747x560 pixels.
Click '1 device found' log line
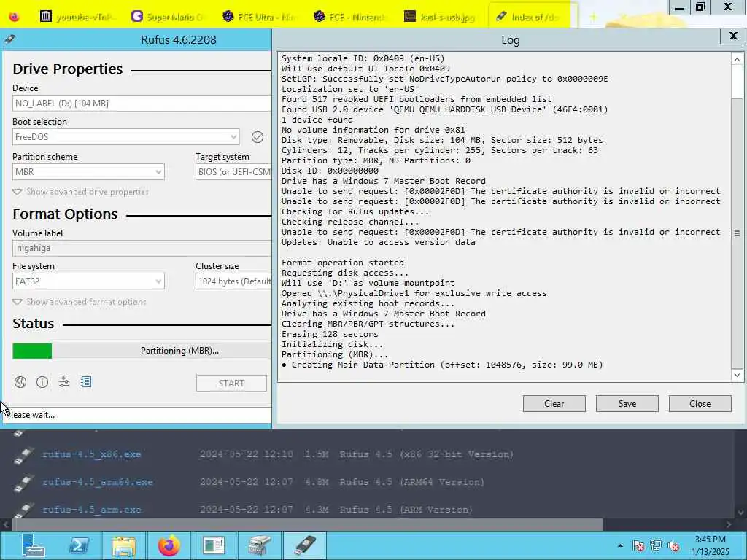[x=317, y=120]
